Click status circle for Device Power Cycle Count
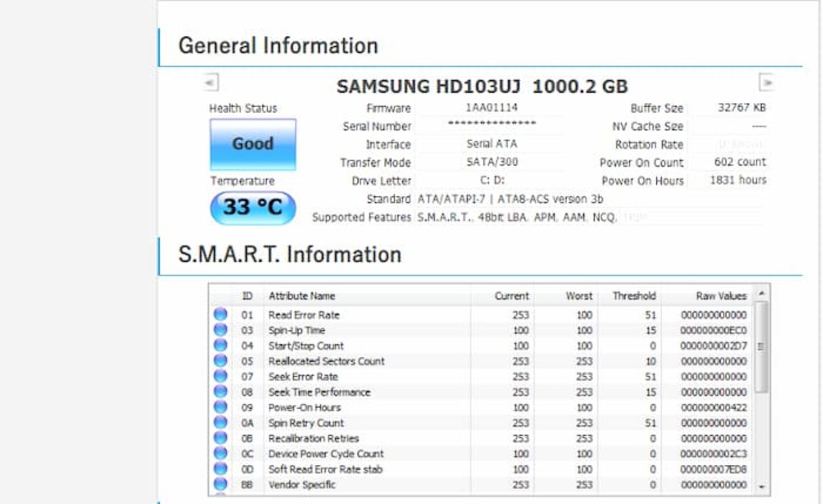This screenshot has width=823, height=504. tap(220, 453)
